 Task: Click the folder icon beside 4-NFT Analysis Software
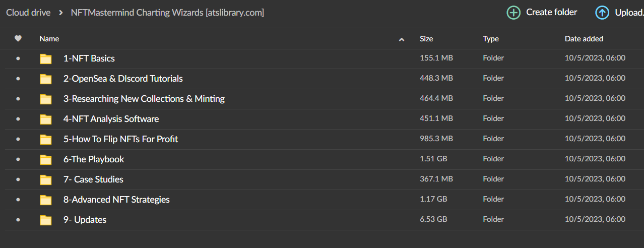(x=46, y=119)
